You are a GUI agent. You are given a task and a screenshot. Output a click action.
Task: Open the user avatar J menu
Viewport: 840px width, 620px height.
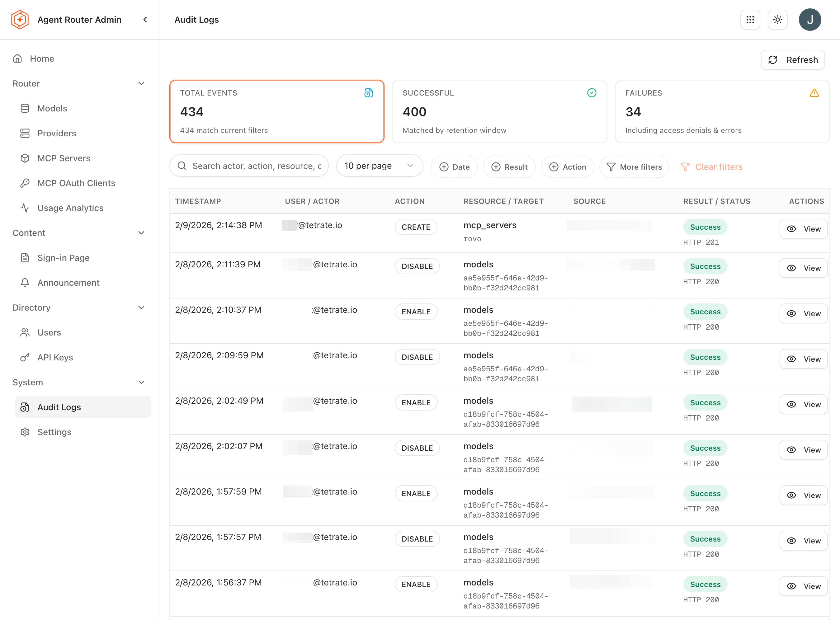[809, 20]
